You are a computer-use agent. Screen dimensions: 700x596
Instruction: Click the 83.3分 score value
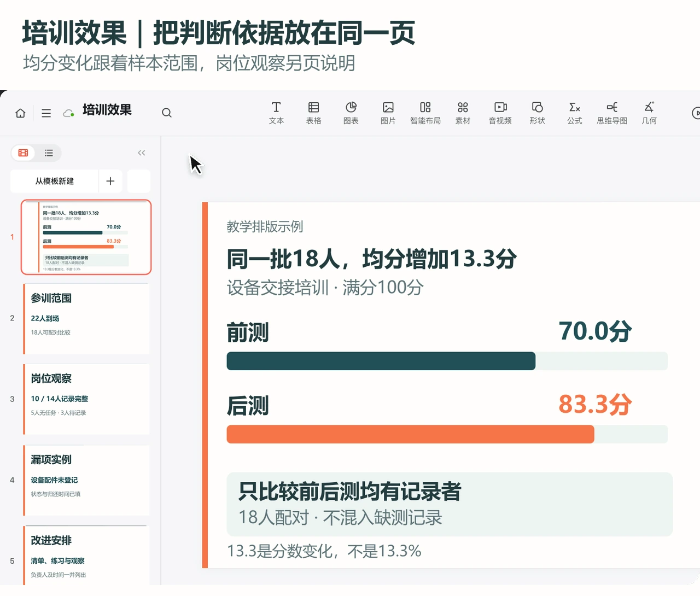click(595, 405)
